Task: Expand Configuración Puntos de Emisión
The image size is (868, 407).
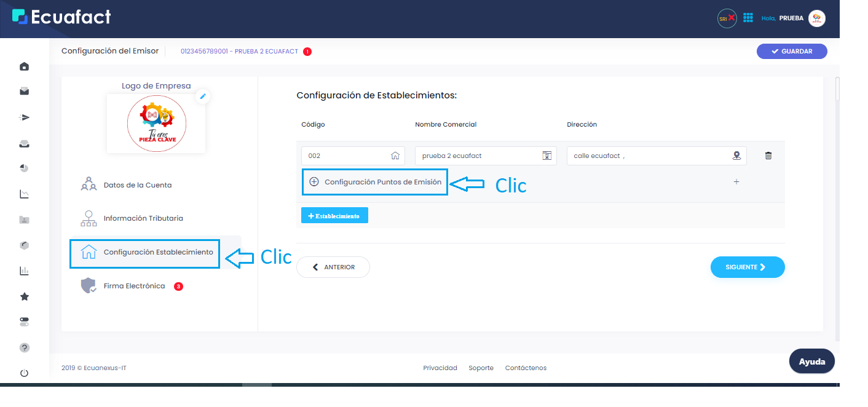Action: click(374, 182)
